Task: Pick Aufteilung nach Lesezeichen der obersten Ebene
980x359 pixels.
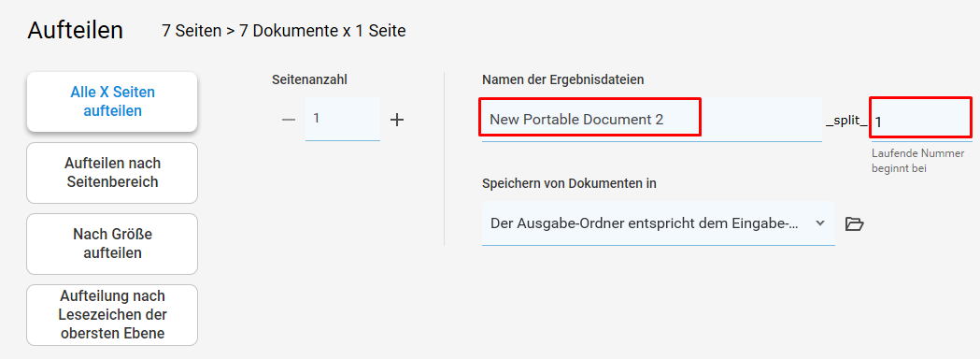Action: pos(112,315)
